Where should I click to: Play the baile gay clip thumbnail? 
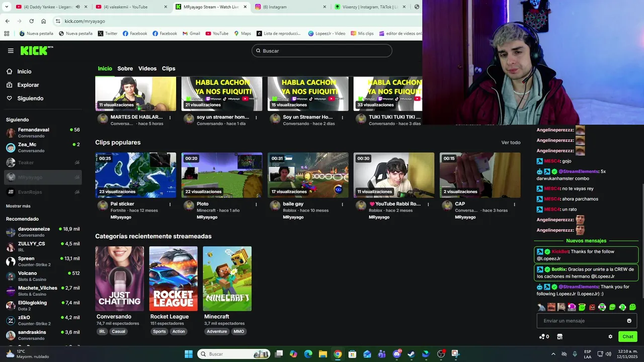click(308, 175)
